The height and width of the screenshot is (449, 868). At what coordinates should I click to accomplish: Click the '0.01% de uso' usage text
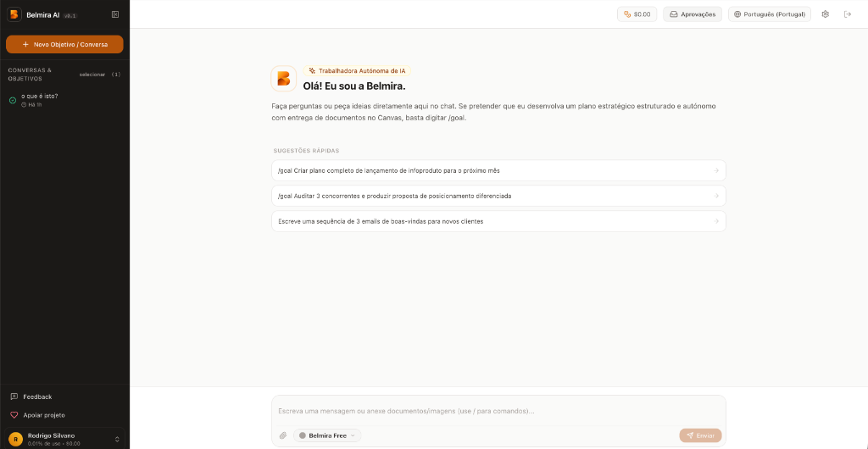coord(42,443)
